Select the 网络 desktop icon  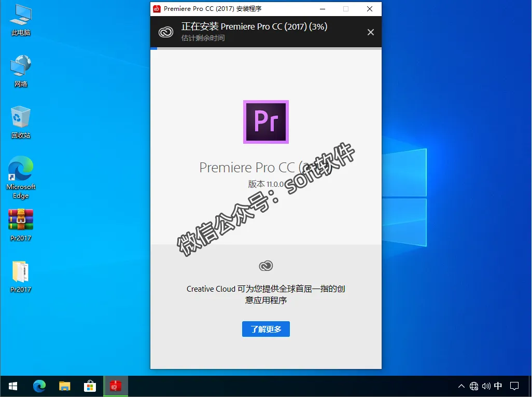(21, 71)
